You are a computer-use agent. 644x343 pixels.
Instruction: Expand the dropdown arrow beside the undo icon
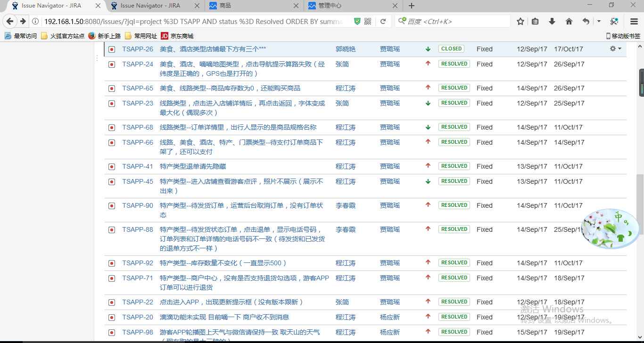[x=599, y=21]
